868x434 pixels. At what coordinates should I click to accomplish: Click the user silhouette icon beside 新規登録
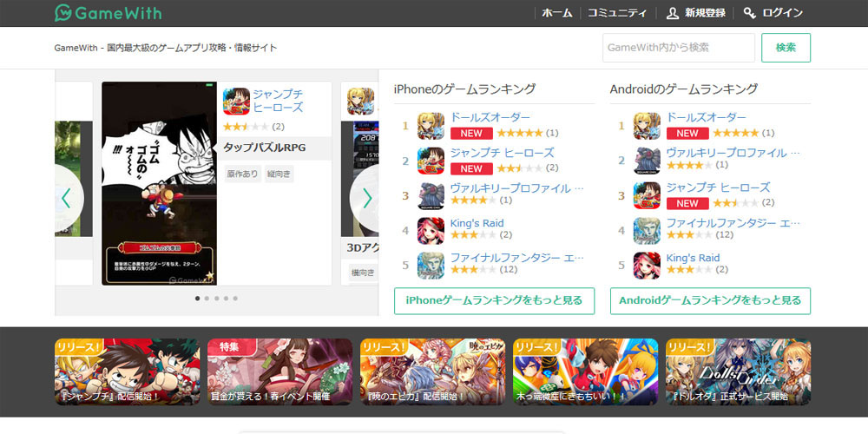point(673,13)
